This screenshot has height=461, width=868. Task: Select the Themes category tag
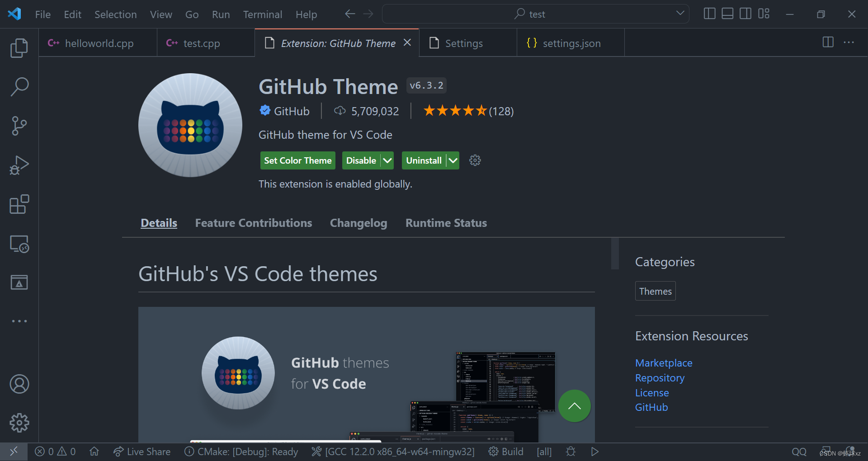pos(655,291)
